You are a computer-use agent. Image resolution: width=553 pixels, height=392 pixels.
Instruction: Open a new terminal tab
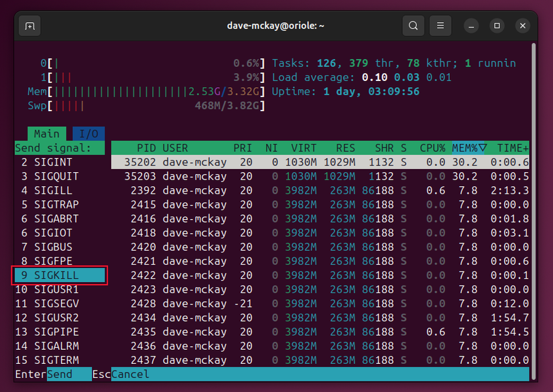point(28,25)
